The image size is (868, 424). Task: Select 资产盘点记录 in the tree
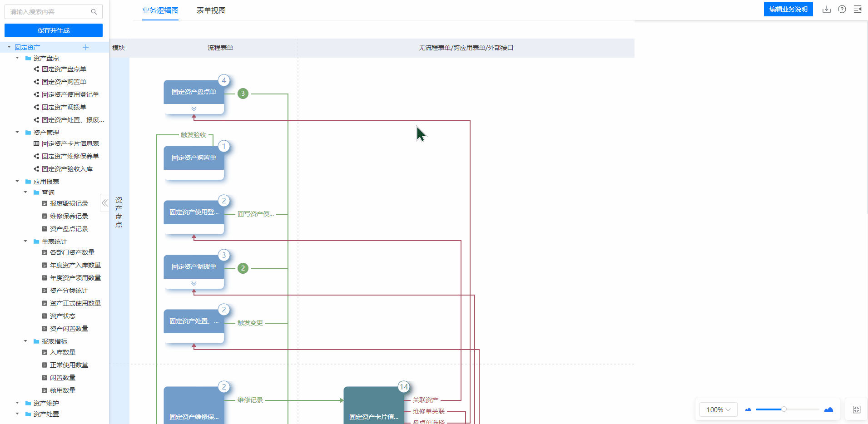click(x=69, y=229)
